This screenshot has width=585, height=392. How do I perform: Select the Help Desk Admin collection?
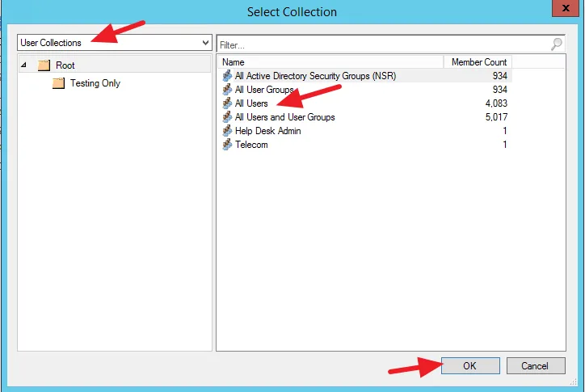pyautogui.click(x=267, y=131)
